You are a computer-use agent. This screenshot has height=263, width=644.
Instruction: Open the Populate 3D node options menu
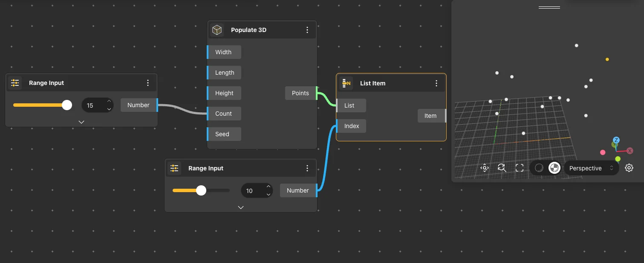(307, 30)
